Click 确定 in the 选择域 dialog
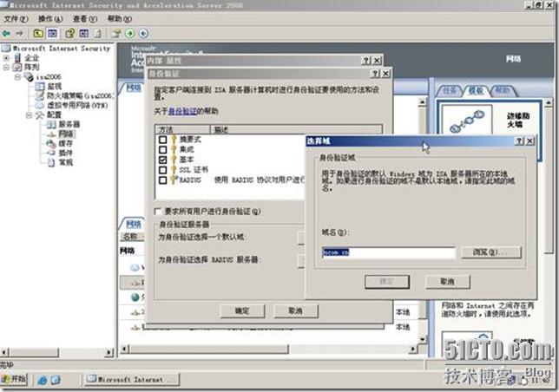Image resolution: width=559 pixels, height=392 pixels. (387, 282)
